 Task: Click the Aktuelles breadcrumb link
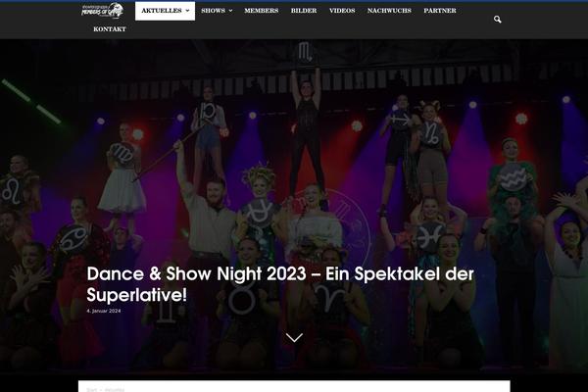115,390
